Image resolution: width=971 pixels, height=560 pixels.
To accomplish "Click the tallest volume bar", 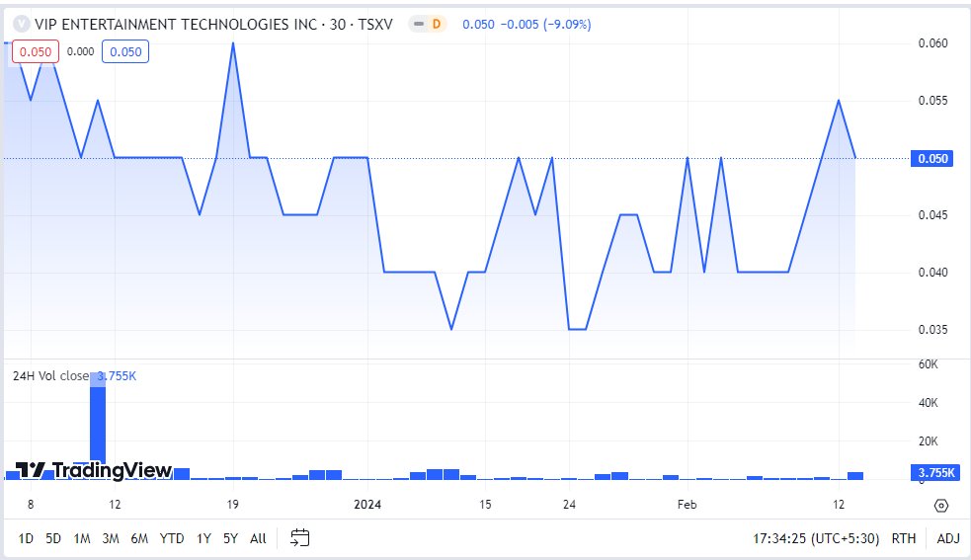I will pyautogui.click(x=98, y=427).
